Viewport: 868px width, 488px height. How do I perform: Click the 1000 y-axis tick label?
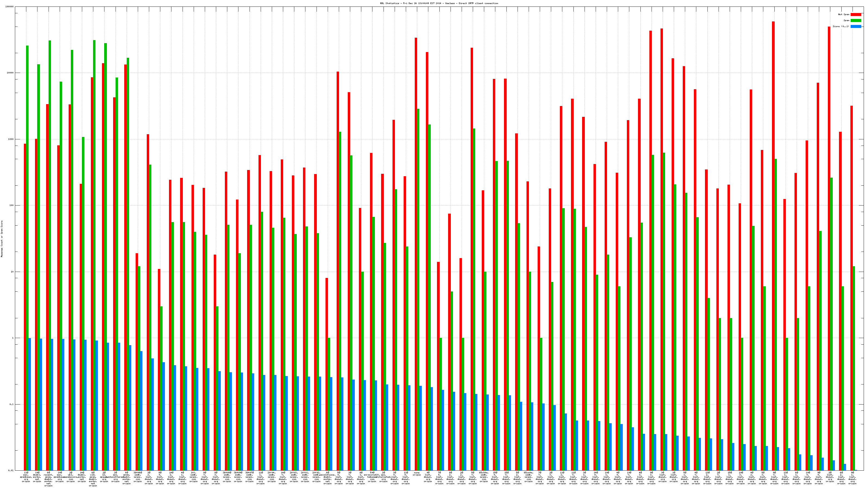pyautogui.click(x=11, y=139)
